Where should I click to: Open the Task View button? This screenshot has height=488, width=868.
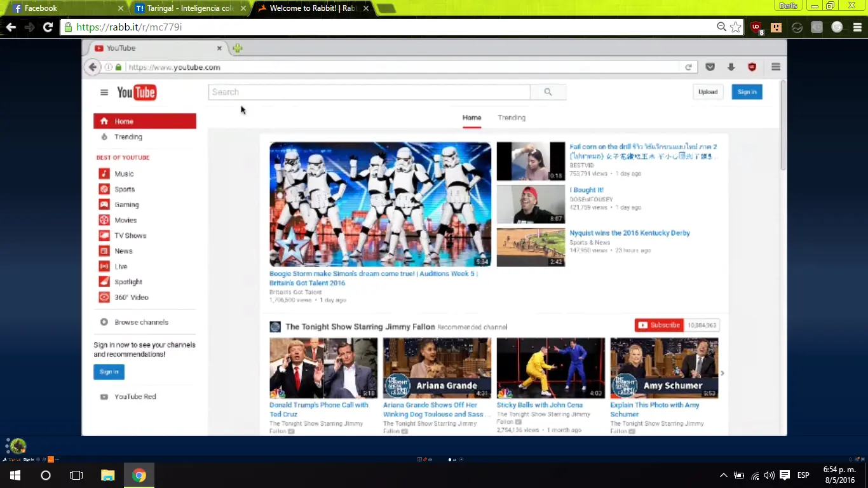76,475
